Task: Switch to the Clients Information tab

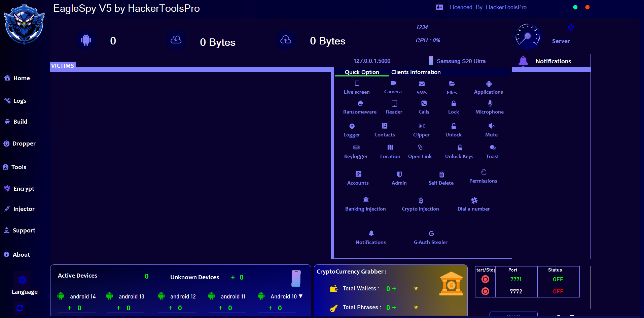Action: point(416,72)
